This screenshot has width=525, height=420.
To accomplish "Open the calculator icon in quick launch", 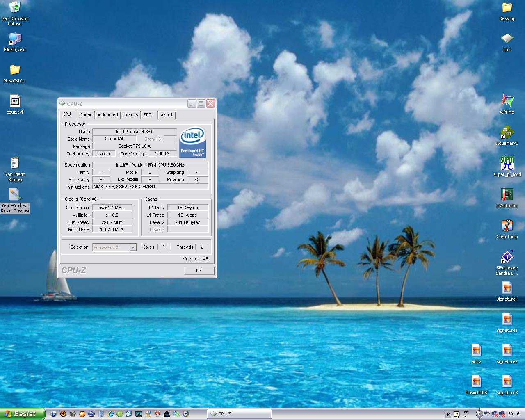I will point(101,414).
